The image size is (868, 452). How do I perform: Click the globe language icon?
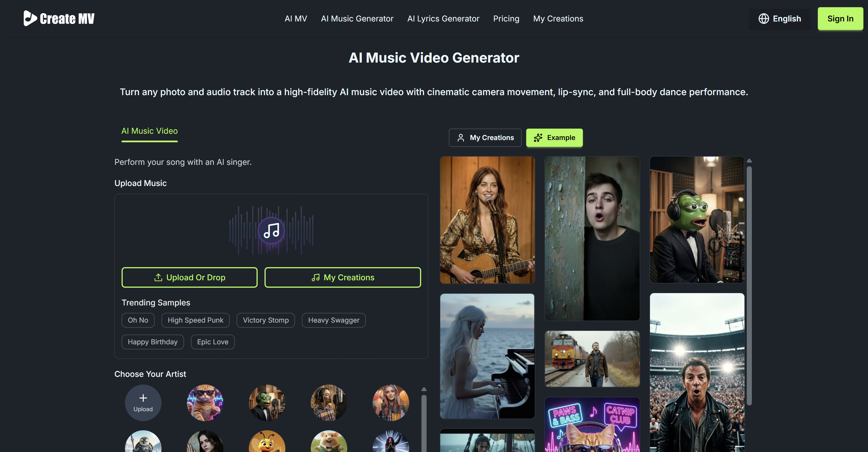764,19
